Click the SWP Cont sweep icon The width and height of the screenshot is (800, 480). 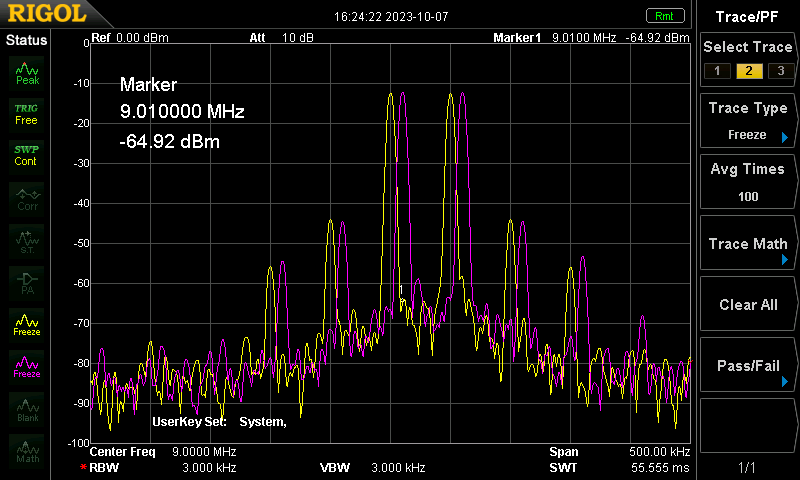click(x=27, y=155)
